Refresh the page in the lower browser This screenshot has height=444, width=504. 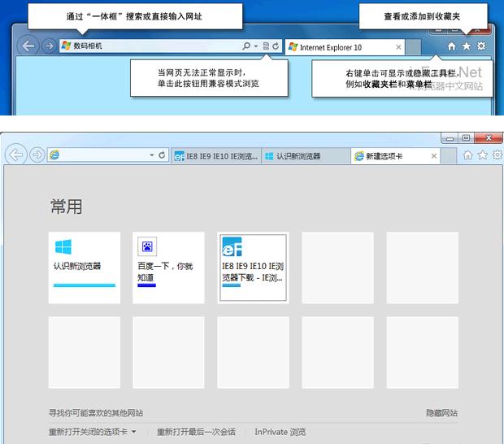pos(162,155)
